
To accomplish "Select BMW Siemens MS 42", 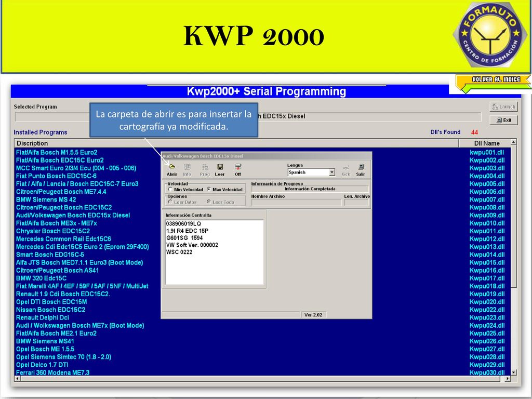I will (46, 199).
